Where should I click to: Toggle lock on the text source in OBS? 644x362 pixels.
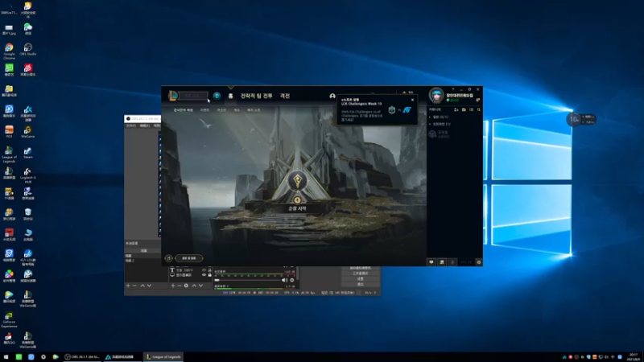pyautogui.click(x=209, y=270)
